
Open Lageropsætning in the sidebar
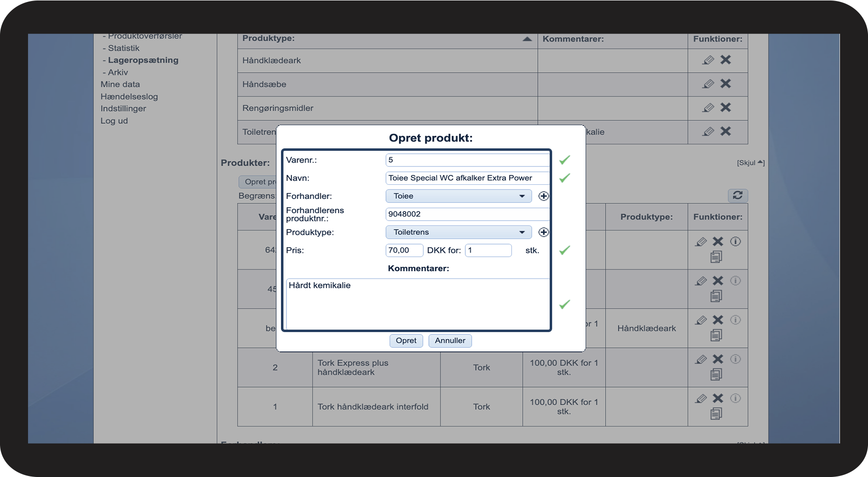click(143, 60)
